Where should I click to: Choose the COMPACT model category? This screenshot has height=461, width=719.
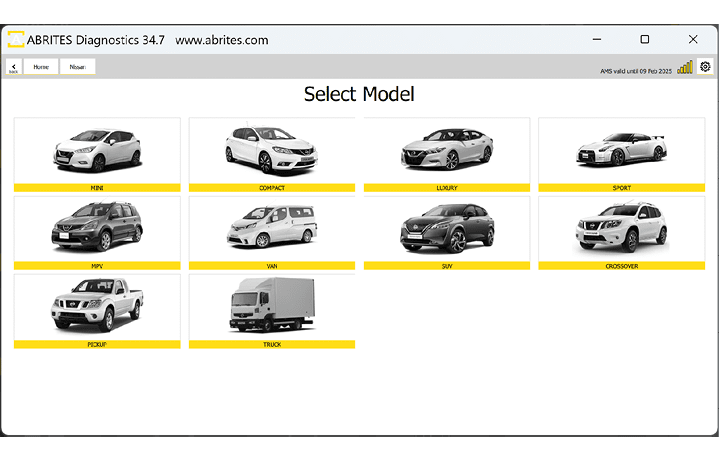click(x=272, y=150)
